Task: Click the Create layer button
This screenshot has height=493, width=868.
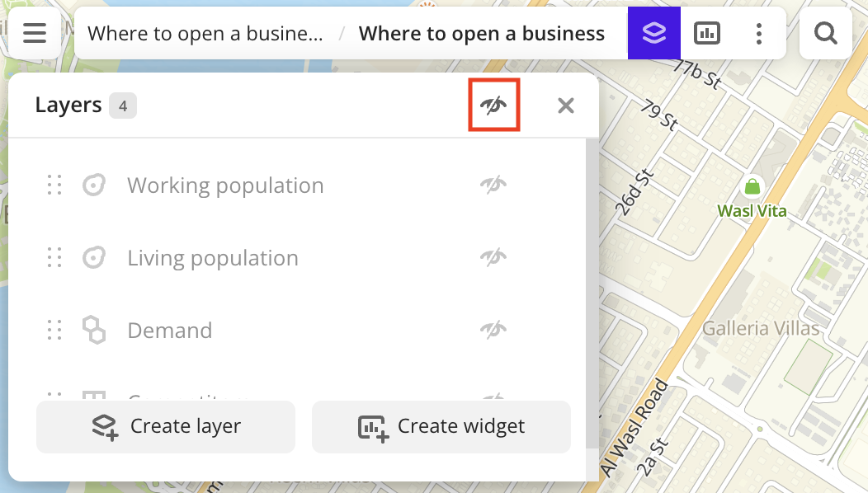Action: point(166,426)
